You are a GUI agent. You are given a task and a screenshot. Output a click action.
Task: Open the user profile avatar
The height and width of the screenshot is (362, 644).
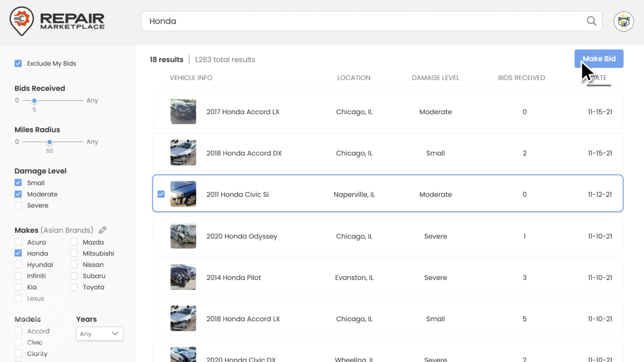point(624,21)
